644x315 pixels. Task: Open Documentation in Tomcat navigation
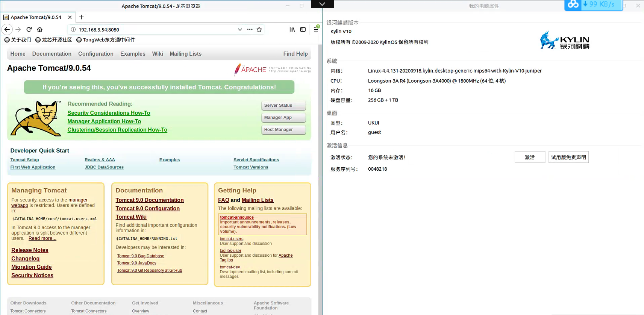[x=52, y=54]
